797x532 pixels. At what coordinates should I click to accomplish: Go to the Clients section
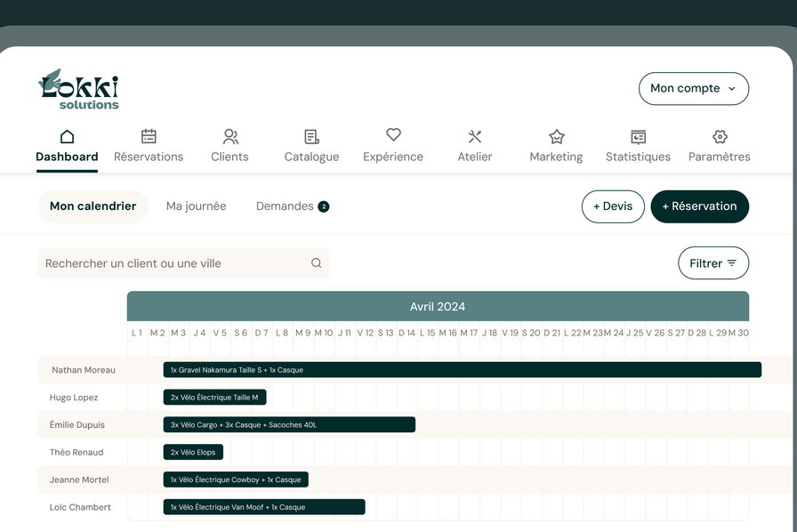click(229, 157)
